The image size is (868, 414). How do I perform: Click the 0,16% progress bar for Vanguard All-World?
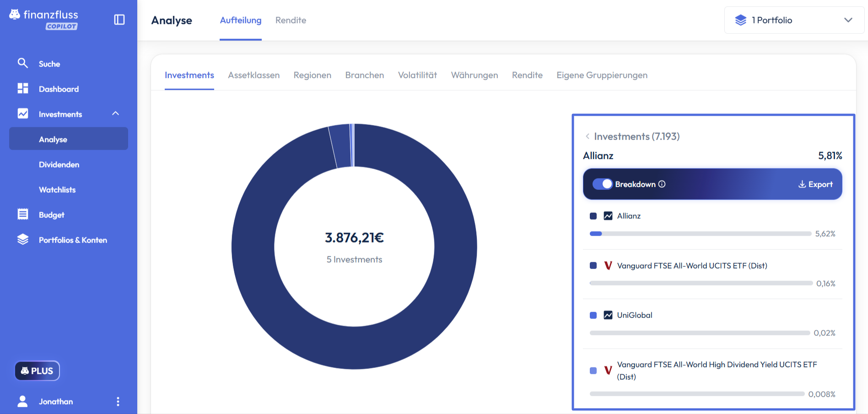[701, 283]
